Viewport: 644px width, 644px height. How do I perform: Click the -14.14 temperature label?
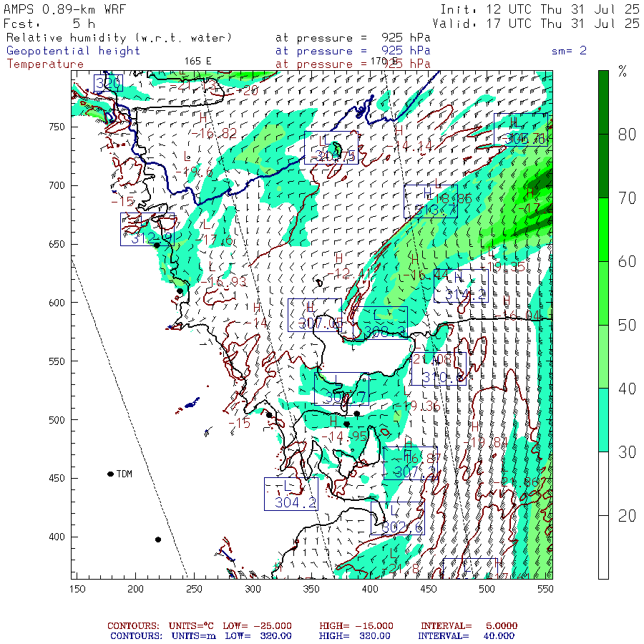point(409,145)
